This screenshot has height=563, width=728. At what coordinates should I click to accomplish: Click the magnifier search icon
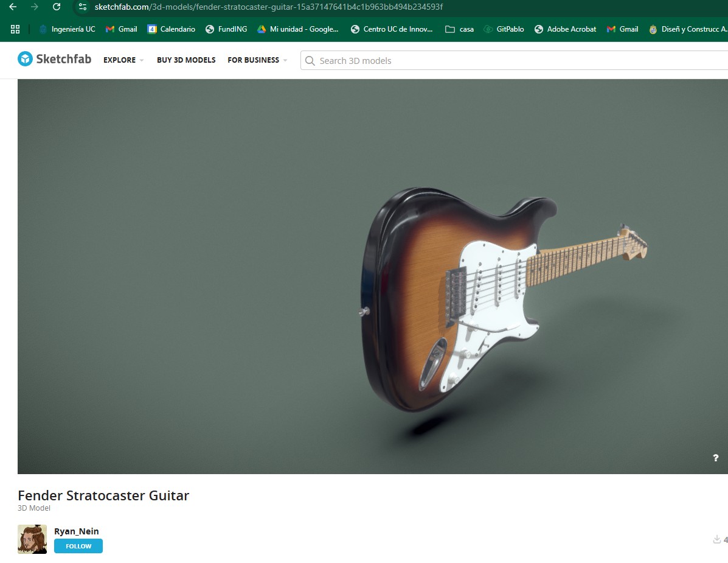[310, 61]
